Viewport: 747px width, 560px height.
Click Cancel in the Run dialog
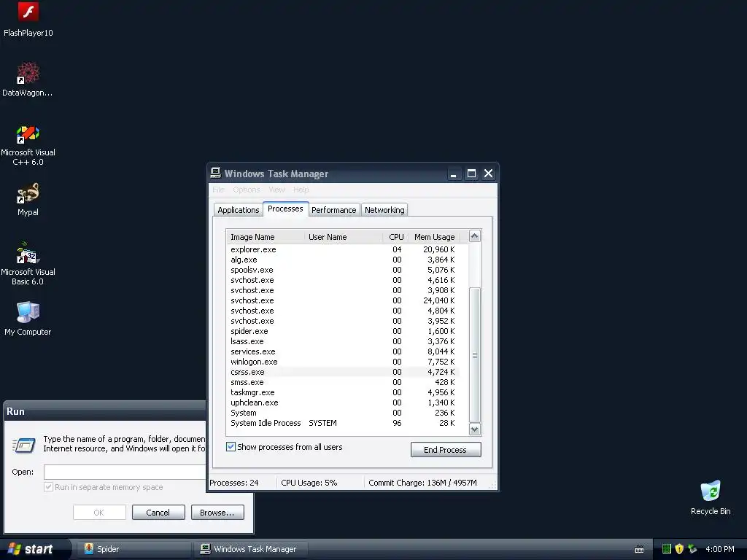coord(158,513)
